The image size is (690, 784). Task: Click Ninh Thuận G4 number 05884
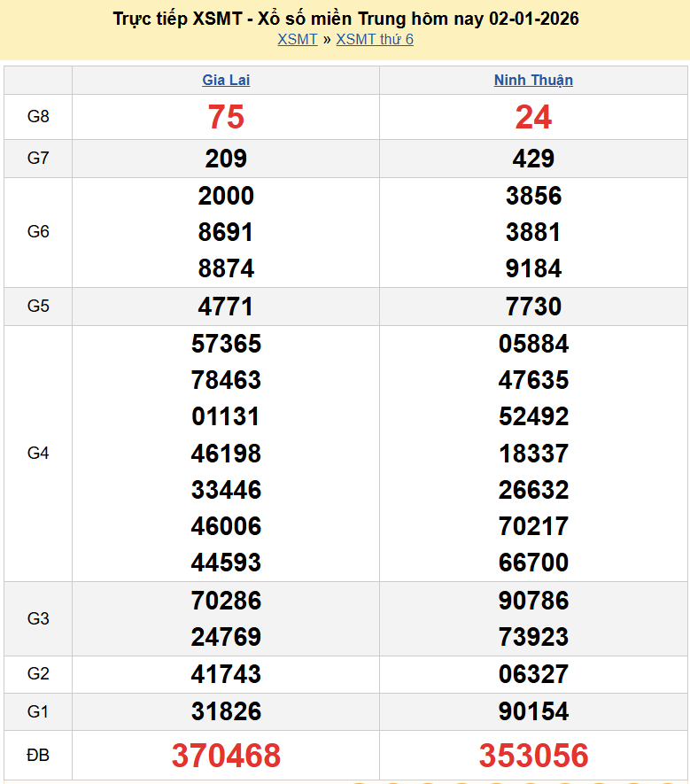click(x=533, y=344)
